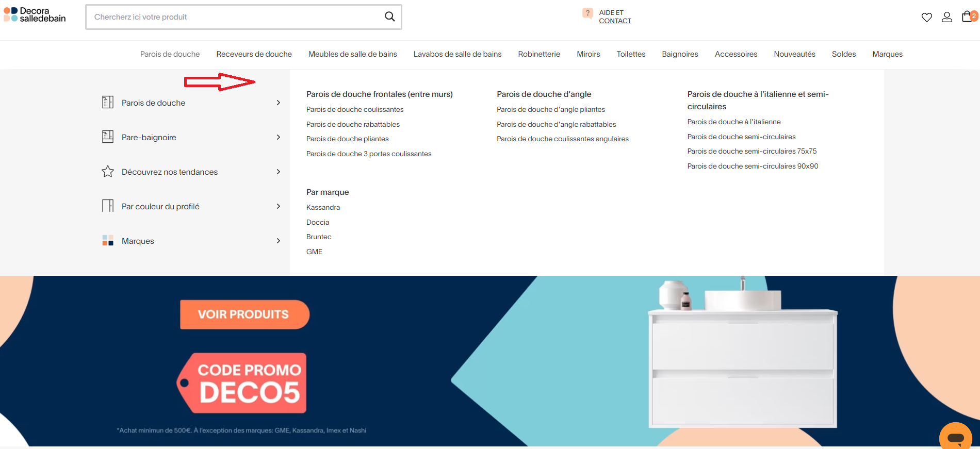
Task: Open à l'italienne et semi-circulaires heading
Action: click(758, 100)
